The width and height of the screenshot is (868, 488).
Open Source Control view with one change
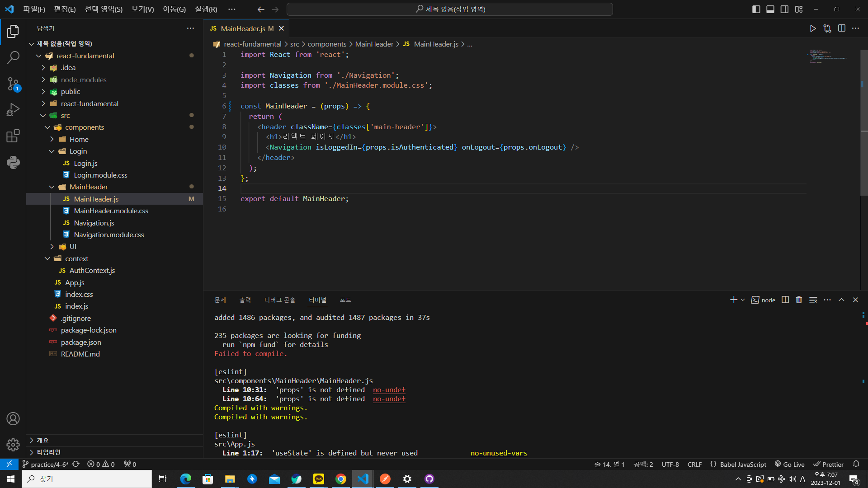13,84
